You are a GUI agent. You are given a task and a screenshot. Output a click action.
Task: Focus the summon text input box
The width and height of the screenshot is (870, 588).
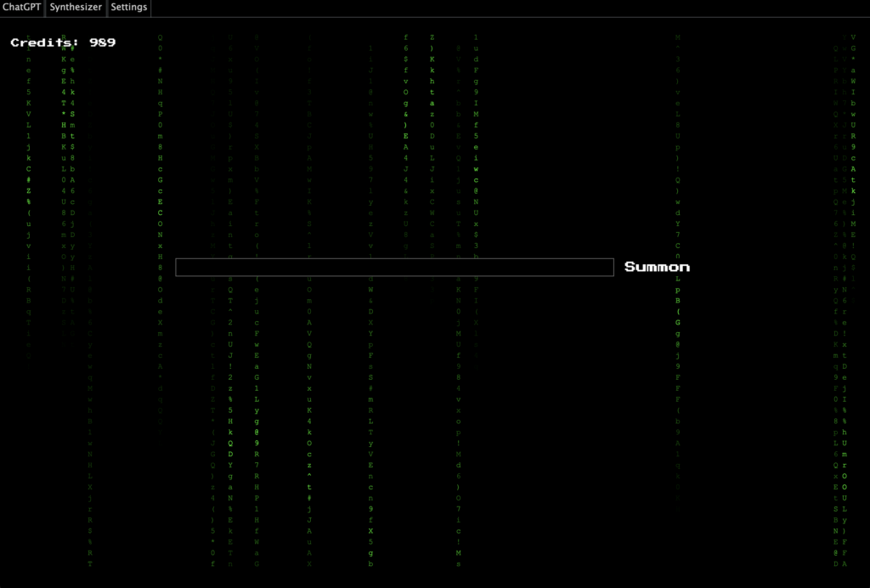tap(394, 267)
